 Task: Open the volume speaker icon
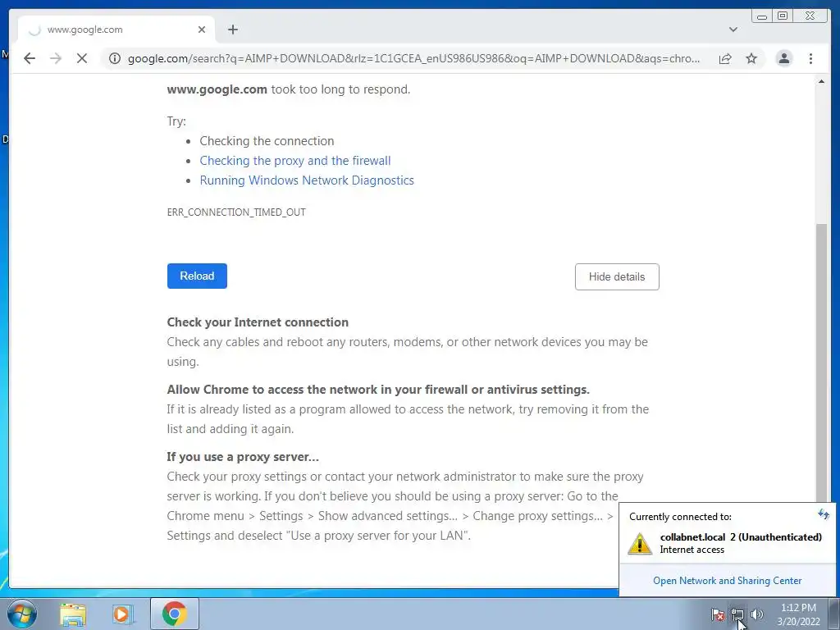pyautogui.click(x=757, y=614)
